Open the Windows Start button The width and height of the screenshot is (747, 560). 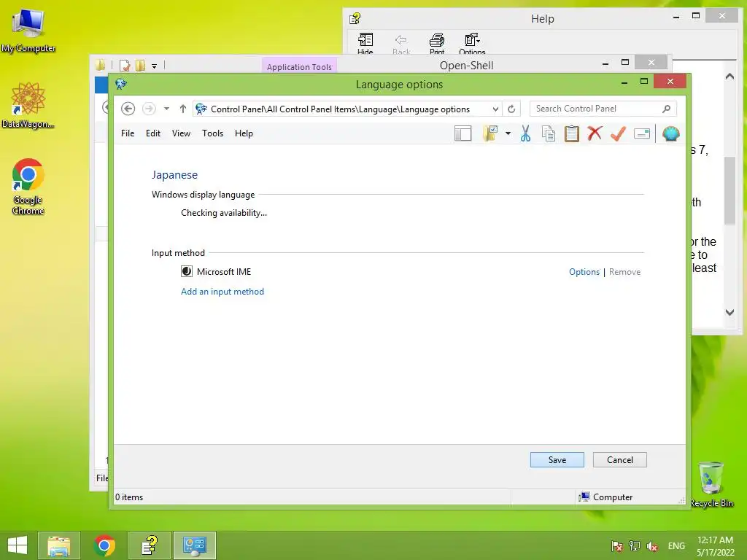point(18,545)
